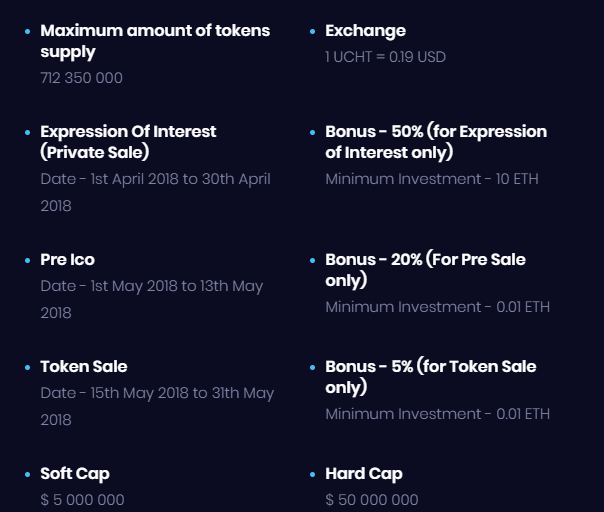Click the 'Soft Cap' heading
The width and height of the screenshot is (604, 512).
pos(75,473)
